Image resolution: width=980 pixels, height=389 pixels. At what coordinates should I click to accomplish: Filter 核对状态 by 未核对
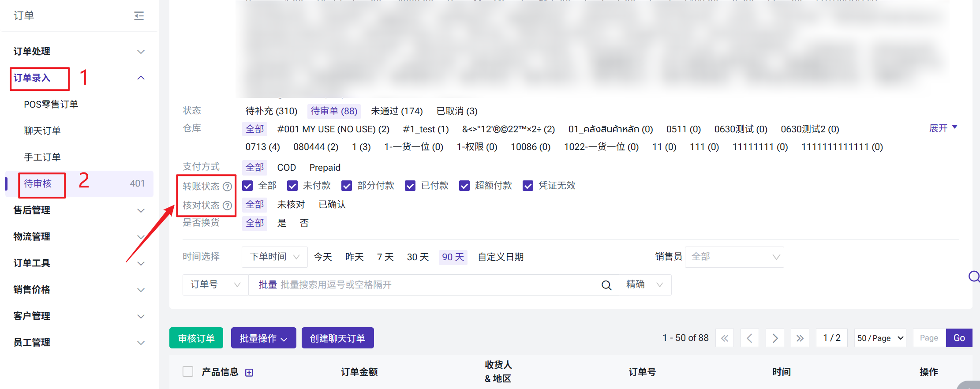point(291,205)
